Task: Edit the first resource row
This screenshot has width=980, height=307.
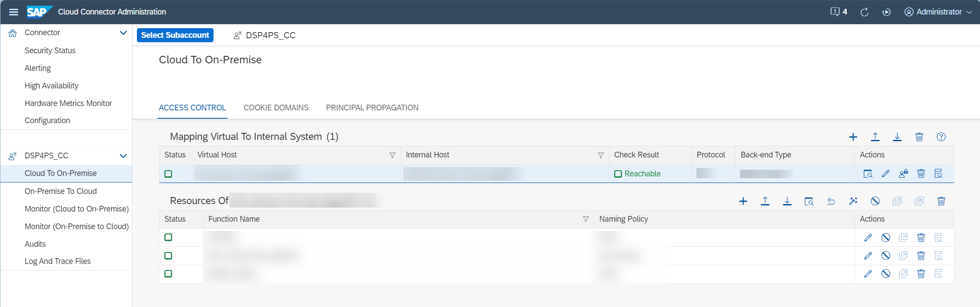Action: pyautogui.click(x=868, y=238)
